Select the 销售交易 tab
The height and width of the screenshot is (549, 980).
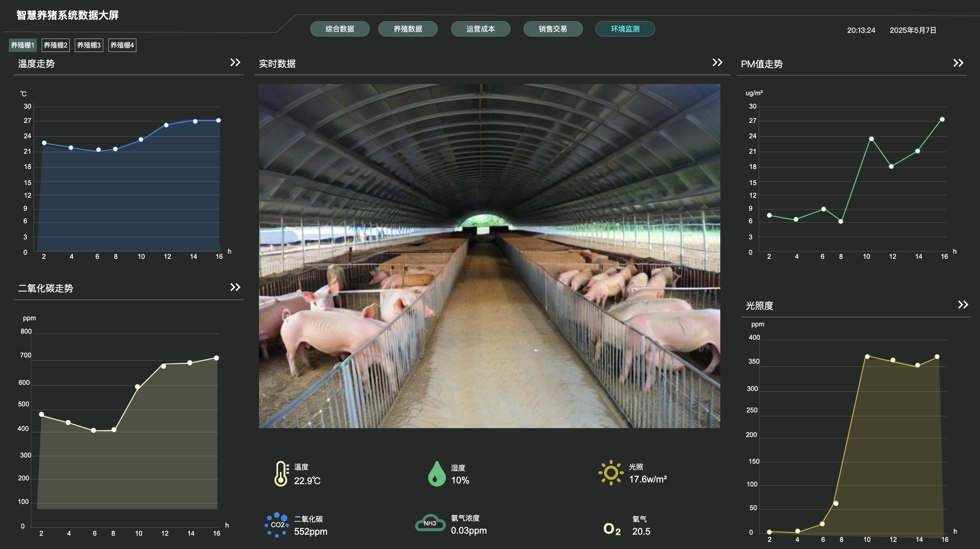[553, 29]
